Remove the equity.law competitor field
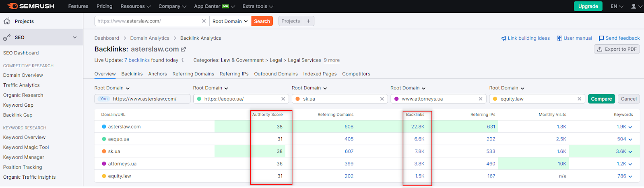 pyautogui.click(x=579, y=99)
